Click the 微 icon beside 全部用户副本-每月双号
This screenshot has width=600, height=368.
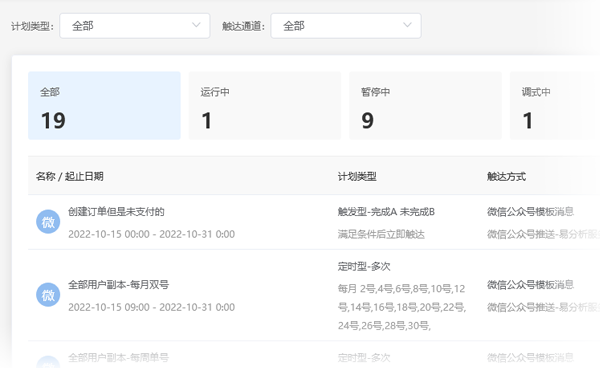(x=48, y=295)
